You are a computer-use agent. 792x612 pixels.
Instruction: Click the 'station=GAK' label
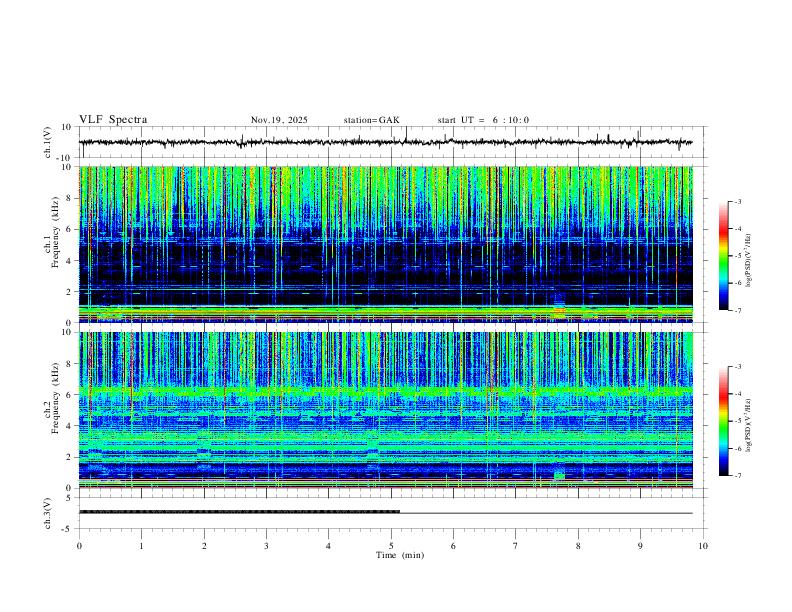372,120
